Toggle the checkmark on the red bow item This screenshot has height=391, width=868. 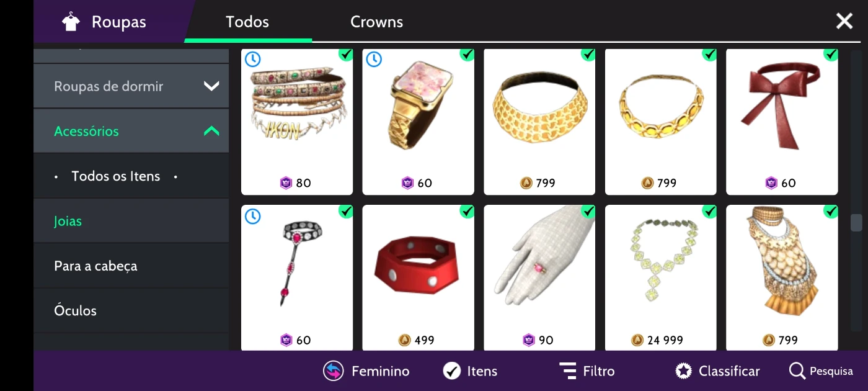click(830, 55)
